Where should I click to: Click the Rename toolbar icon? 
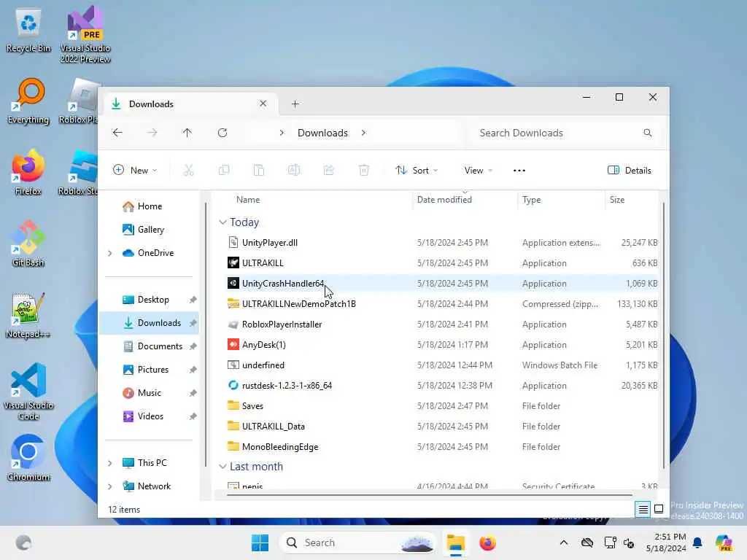tap(294, 170)
